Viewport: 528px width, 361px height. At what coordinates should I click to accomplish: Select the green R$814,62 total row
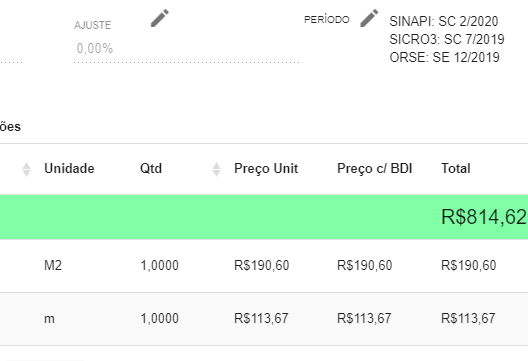click(x=264, y=217)
